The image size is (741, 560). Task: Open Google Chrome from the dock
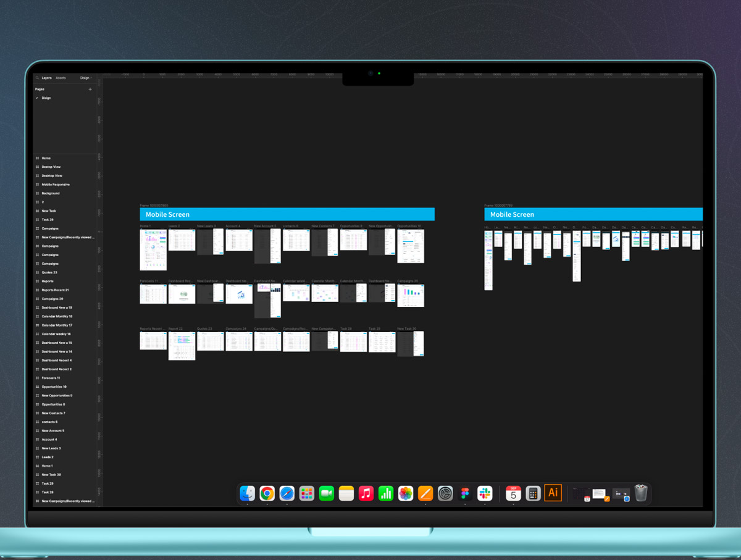pos(267,493)
